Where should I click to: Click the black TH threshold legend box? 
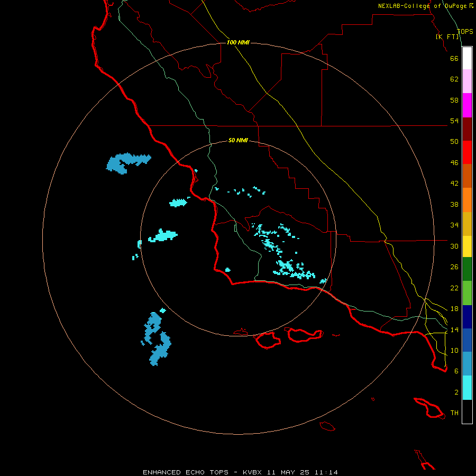(x=467, y=411)
